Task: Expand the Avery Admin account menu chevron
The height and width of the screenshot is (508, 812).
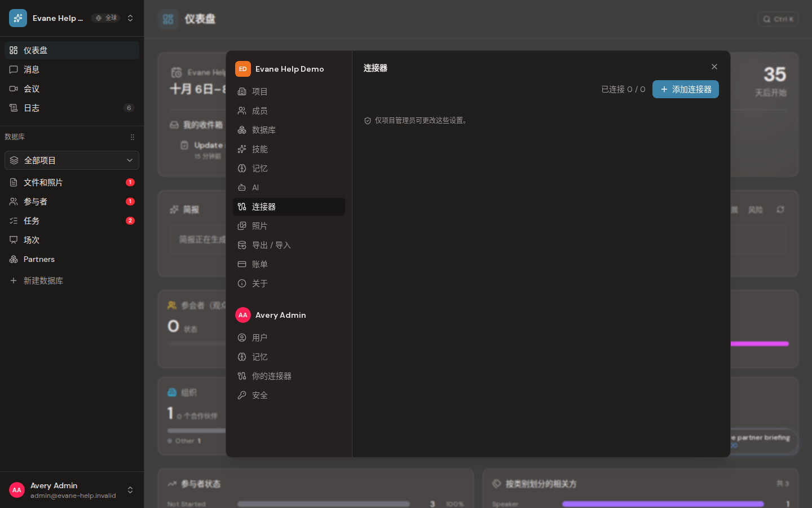Action: point(130,490)
